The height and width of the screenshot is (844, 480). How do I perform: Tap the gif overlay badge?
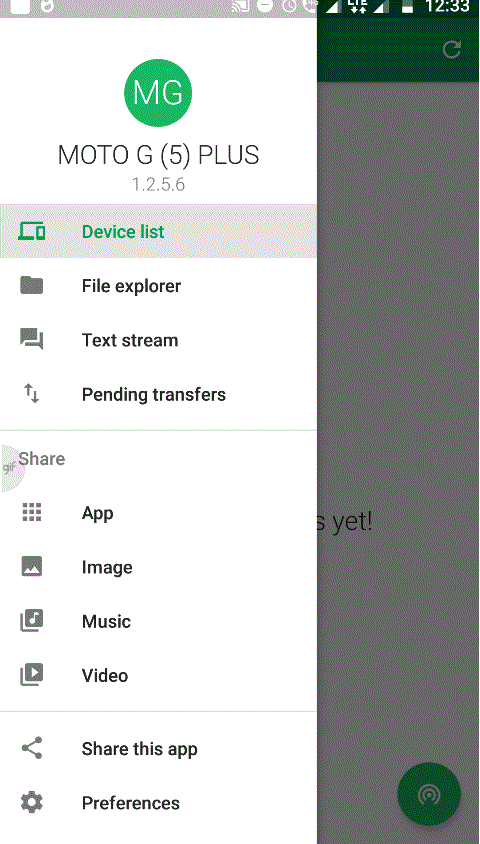click(11, 468)
